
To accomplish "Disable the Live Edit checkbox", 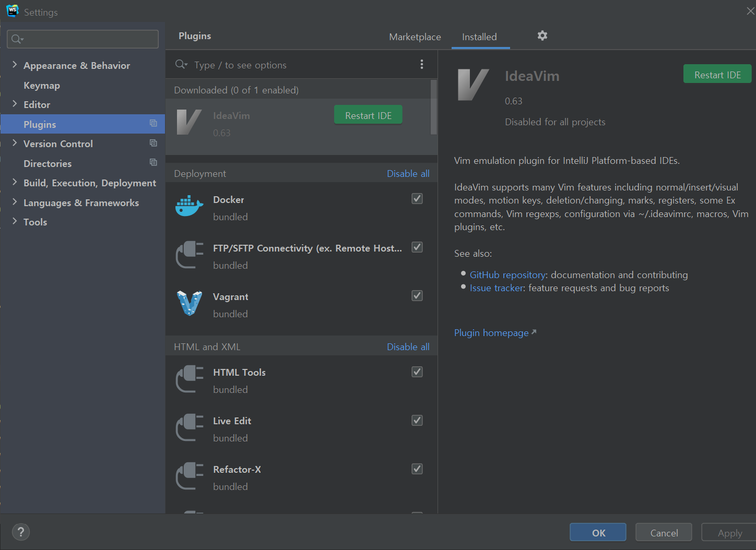I will coord(417,420).
